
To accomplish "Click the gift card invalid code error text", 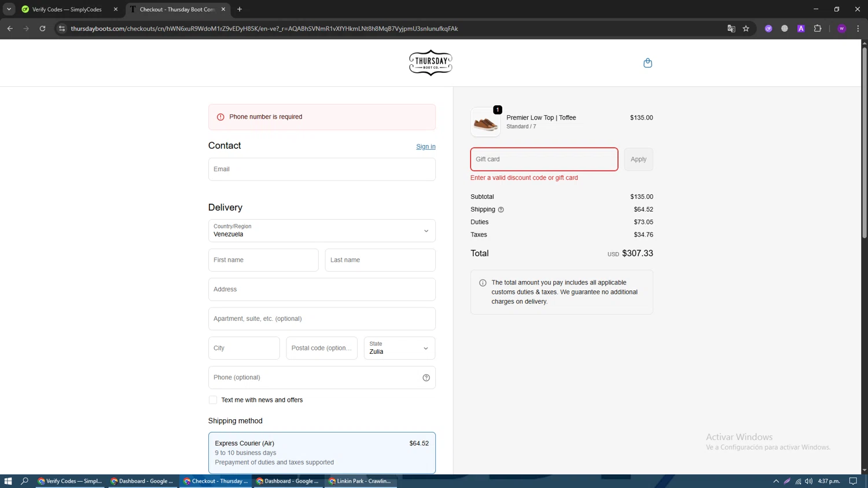I will click(x=524, y=178).
